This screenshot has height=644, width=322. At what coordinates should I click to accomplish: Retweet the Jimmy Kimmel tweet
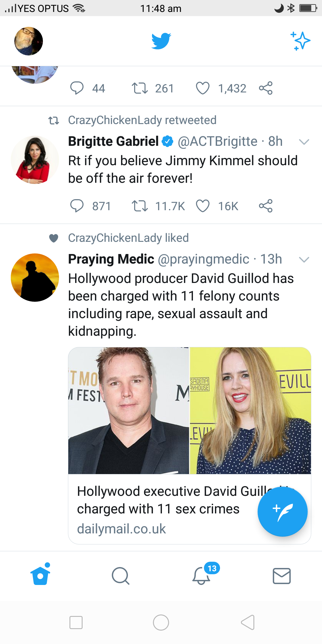point(140,206)
